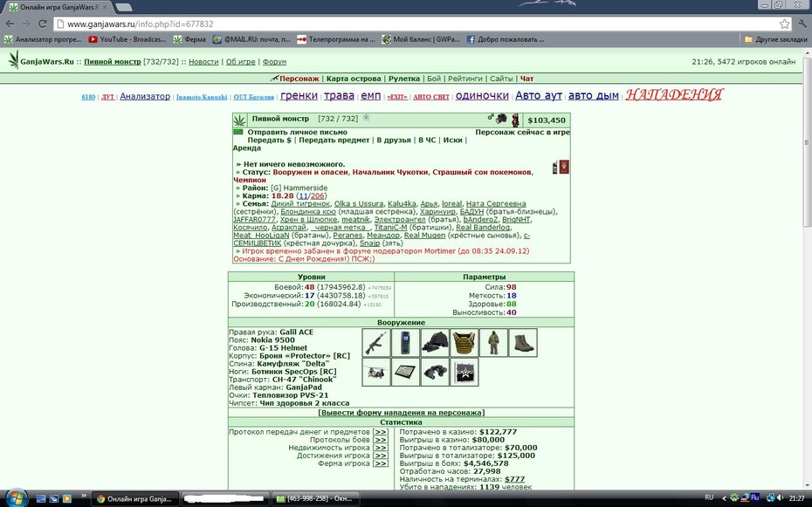
Task: Open the Чат menu item
Action: 526,79
